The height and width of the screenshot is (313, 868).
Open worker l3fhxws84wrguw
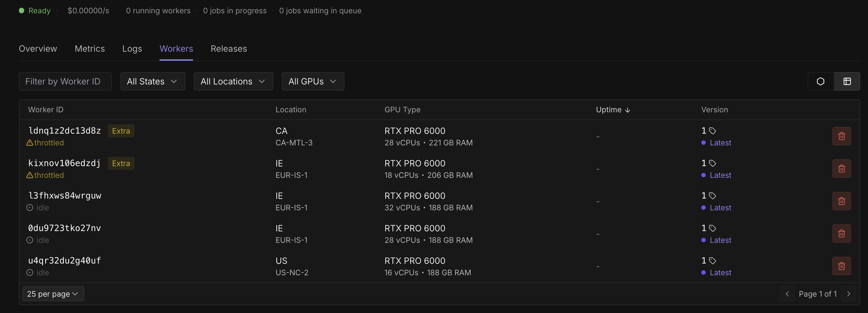pyautogui.click(x=65, y=196)
